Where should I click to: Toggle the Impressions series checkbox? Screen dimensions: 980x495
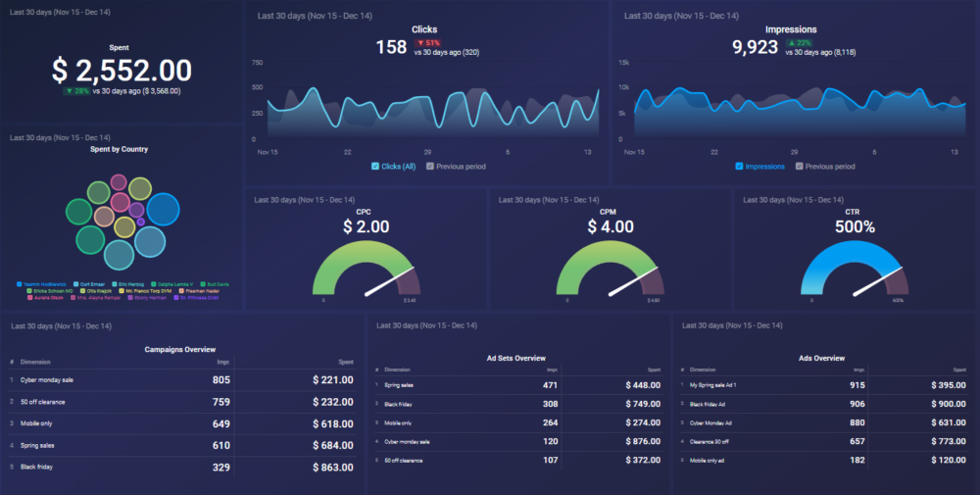739,167
